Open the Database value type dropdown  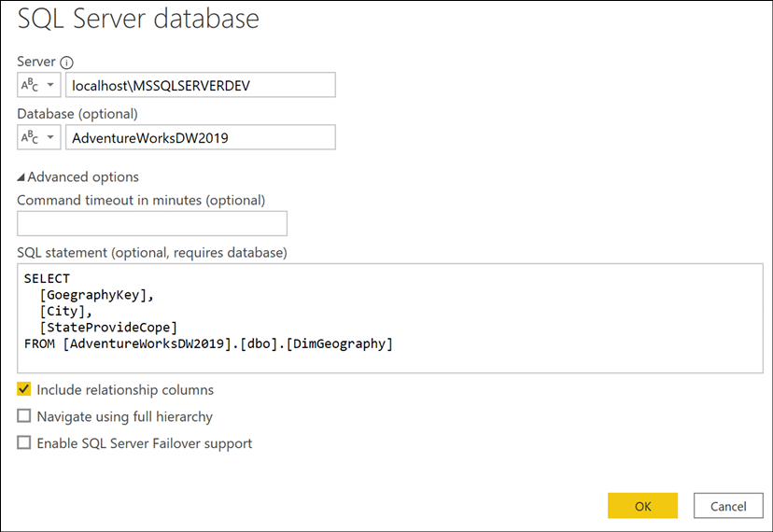(39, 137)
